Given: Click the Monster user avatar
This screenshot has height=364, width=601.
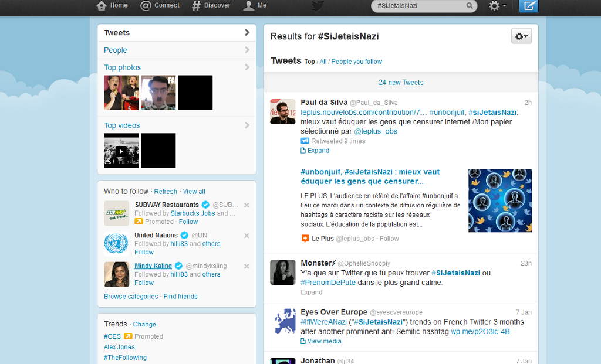Looking at the screenshot, I should click(283, 273).
